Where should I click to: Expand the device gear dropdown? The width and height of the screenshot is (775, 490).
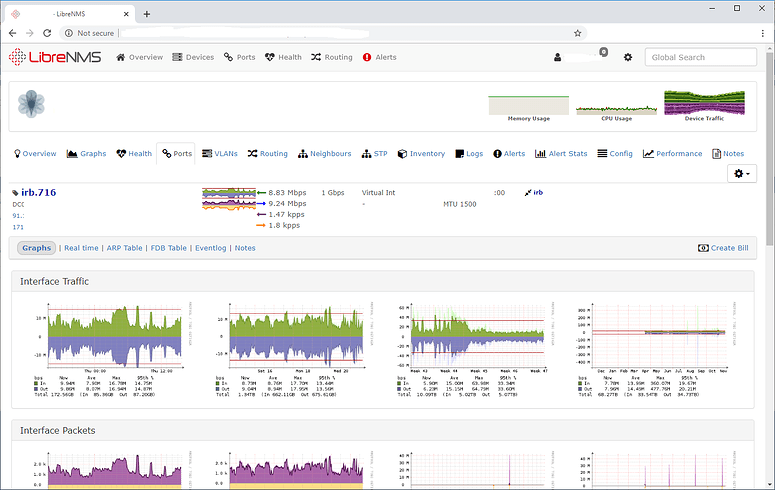coord(742,174)
